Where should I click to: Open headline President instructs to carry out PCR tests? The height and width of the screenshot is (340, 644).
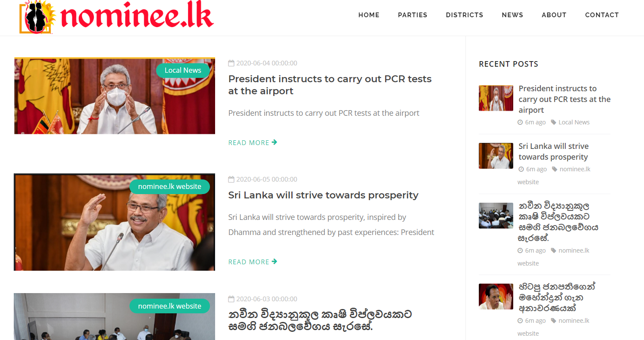tap(330, 85)
